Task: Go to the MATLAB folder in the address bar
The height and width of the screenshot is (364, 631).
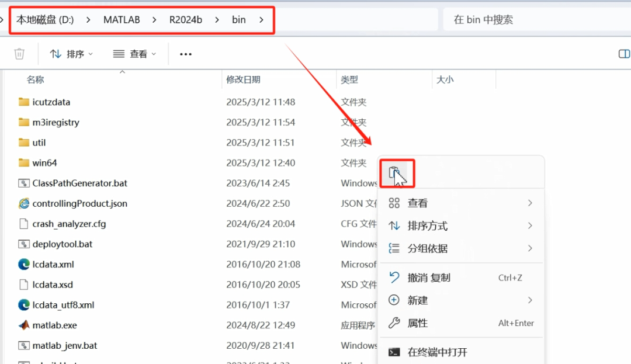Action: 122,20
